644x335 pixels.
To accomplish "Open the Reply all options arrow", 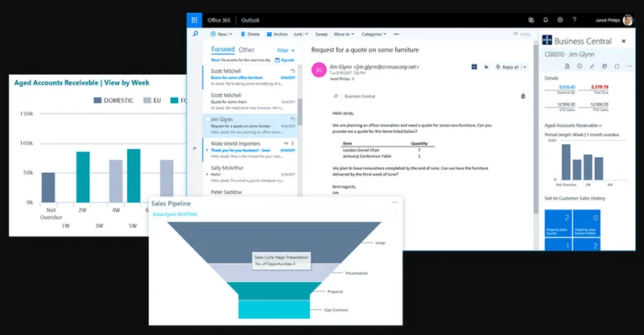I will [x=525, y=67].
